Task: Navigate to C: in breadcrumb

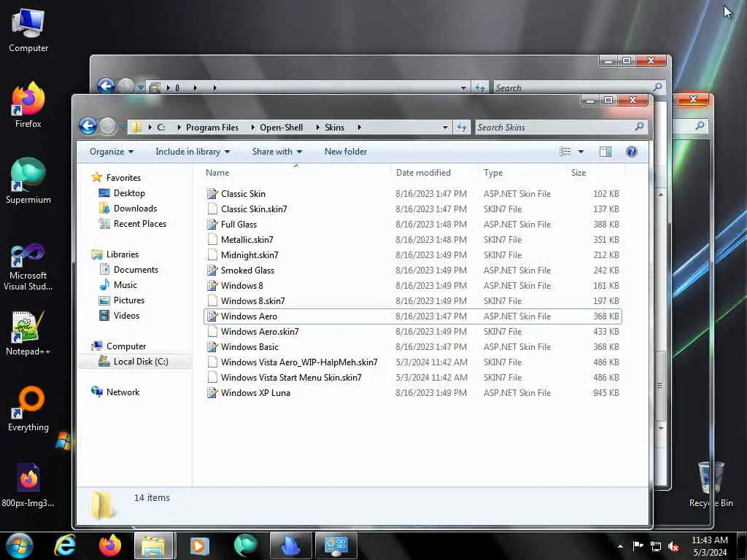Action: (x=161, y=127)
